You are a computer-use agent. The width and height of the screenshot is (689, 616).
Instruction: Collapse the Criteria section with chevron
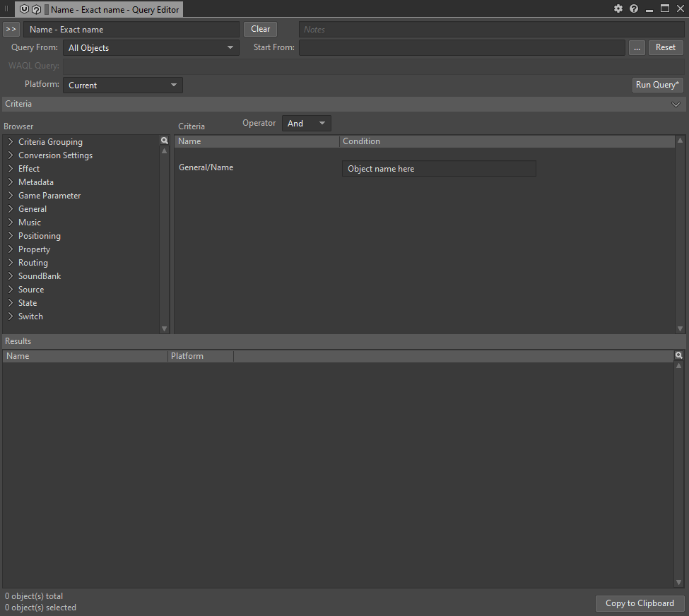click(x=676, y=105)
